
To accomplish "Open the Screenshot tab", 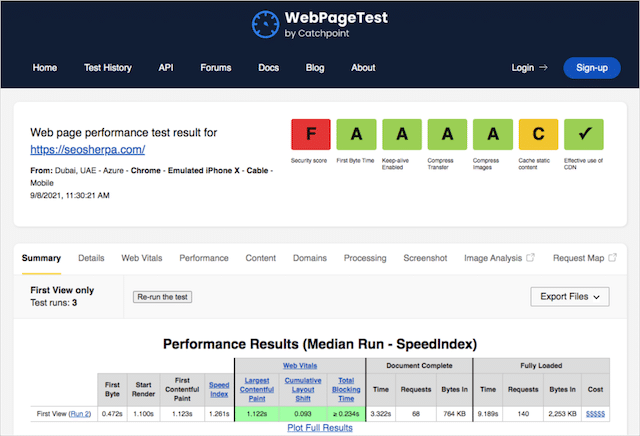I will (x=425, y=258).
